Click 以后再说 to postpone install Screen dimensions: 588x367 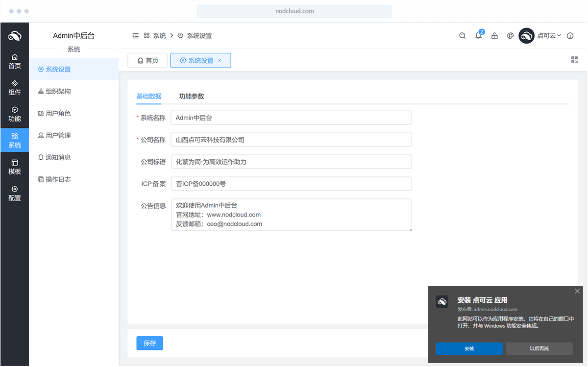pyautogui.click(x=539, y=348)
